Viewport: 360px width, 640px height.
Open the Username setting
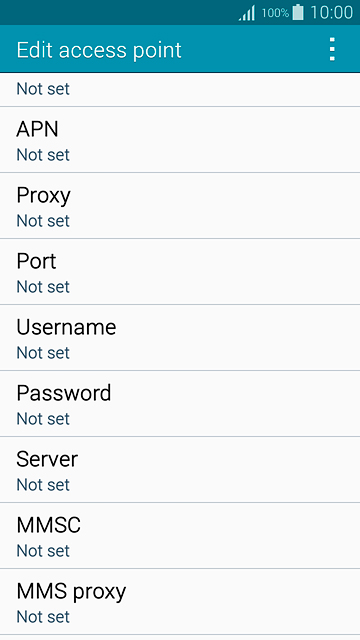180,338
